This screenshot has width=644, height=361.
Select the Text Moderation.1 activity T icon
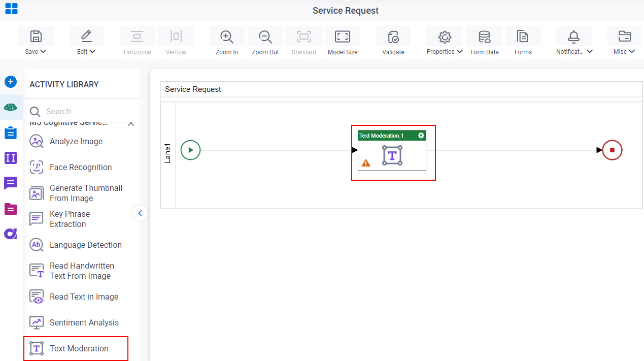(x=392, y=155)
